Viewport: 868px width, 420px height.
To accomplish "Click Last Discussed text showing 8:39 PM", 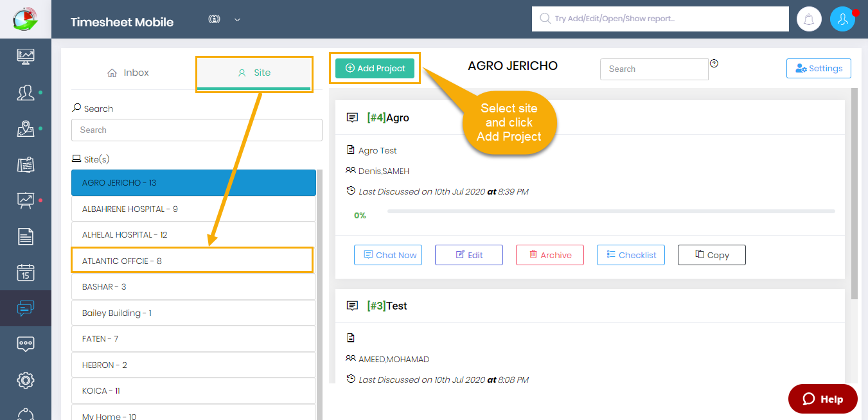I will [x=444, y=191].
